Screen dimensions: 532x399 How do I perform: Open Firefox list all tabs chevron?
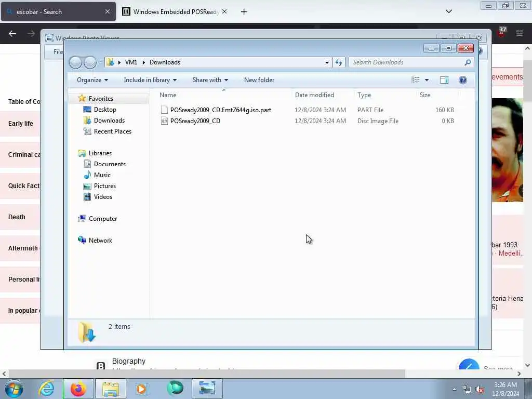click(x=449, y=11)
